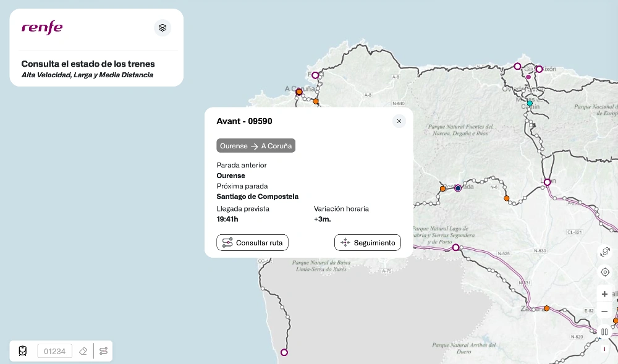Click the Seguimiento tracking button
618x364 pixels.
(368, 243)
